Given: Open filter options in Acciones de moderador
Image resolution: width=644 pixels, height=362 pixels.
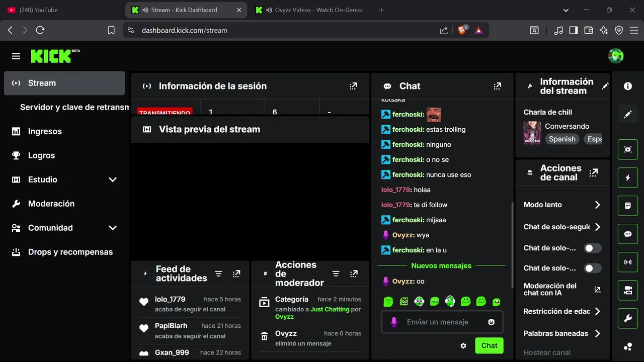Looking at the screenshot, I should click(x=336, y=274).
